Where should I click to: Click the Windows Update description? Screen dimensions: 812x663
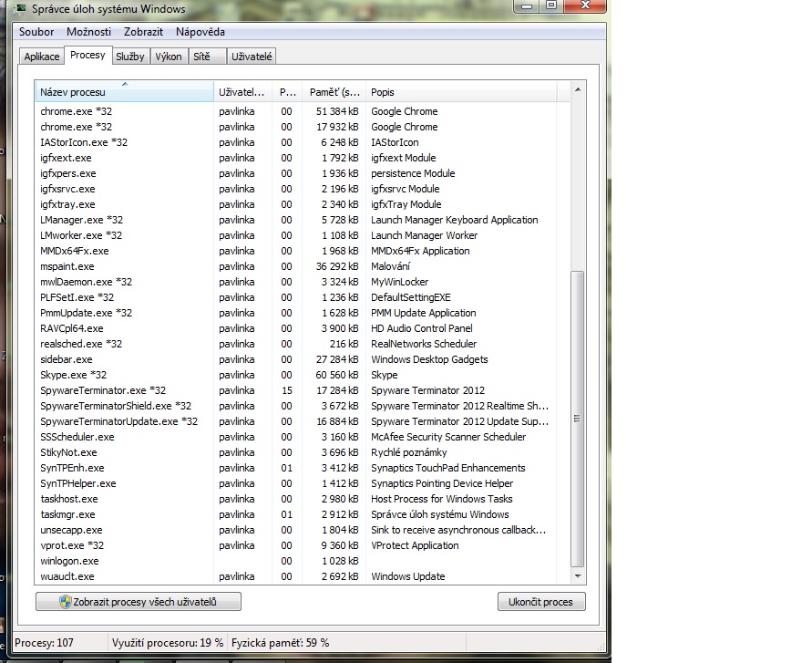(408, 576)
